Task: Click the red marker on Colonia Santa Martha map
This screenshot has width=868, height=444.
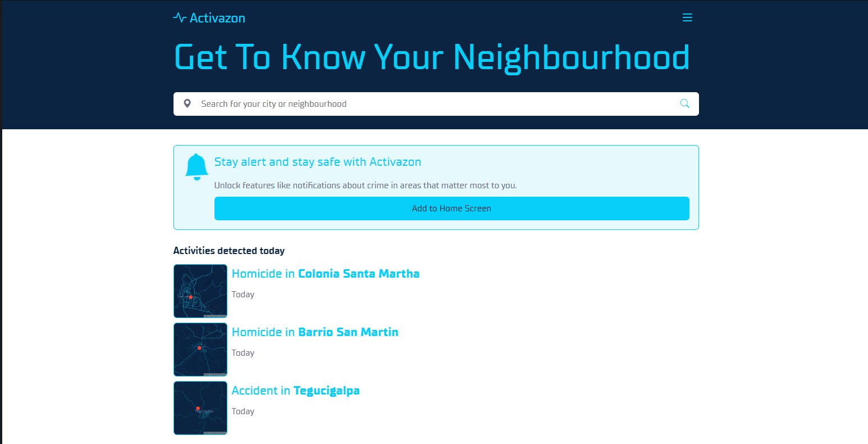Action: click(190, 297)
